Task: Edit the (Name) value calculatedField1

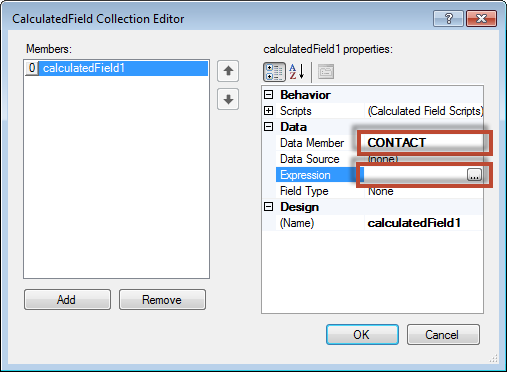Action: pyautogui.click(x=424, y=223)
